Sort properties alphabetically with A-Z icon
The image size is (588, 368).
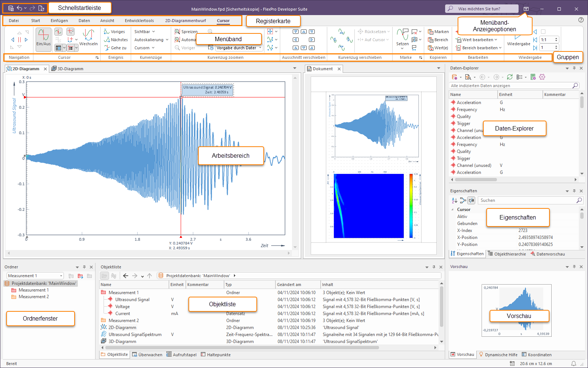tap(454, 200)
